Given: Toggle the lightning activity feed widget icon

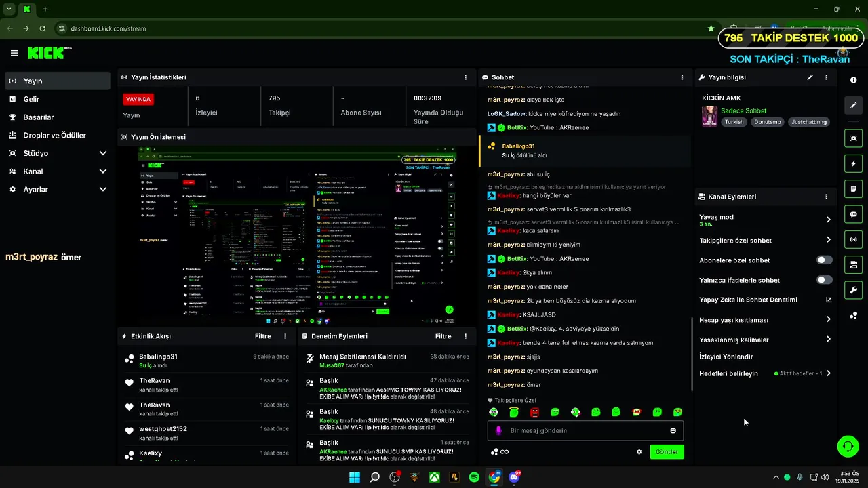Looking at the screenshot, I should click(853, 163).
